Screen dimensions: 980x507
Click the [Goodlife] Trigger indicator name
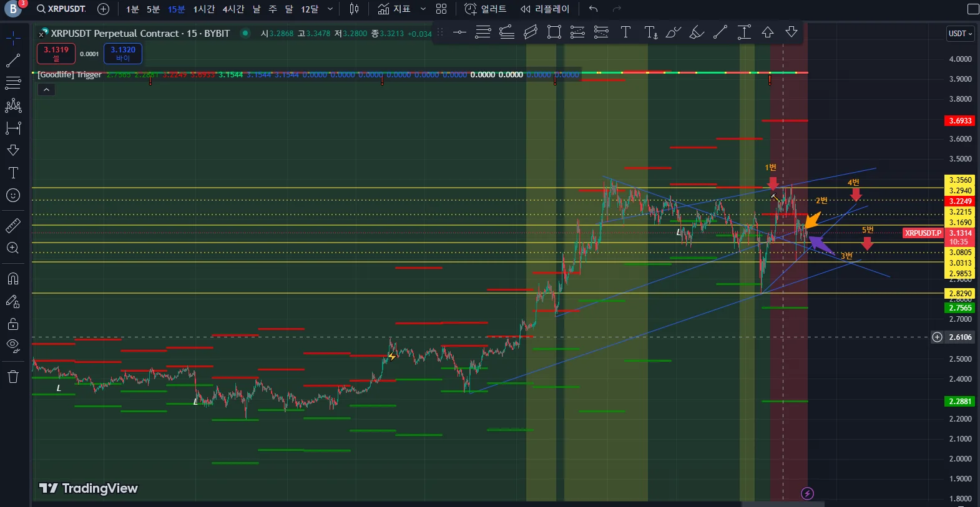(69, 75)
